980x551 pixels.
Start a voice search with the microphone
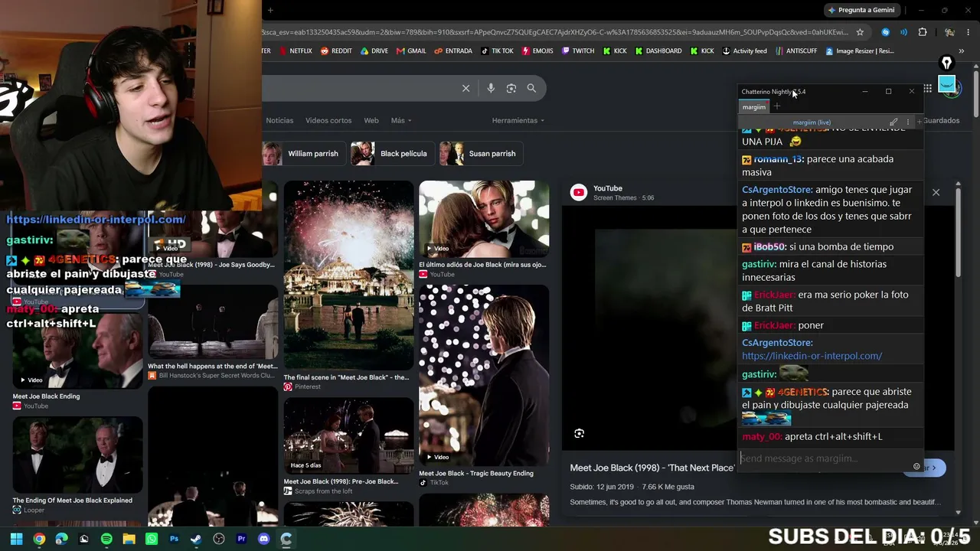491,88
